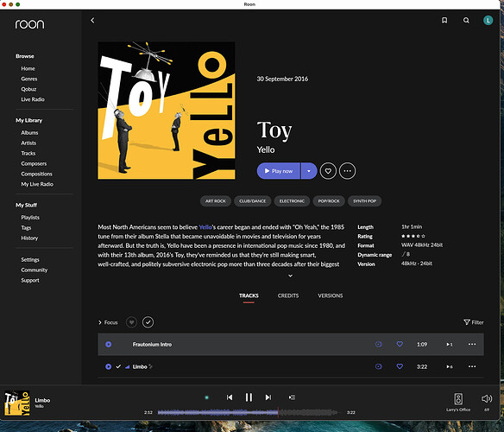Open Albums in My Library

(x=29, y=133)
